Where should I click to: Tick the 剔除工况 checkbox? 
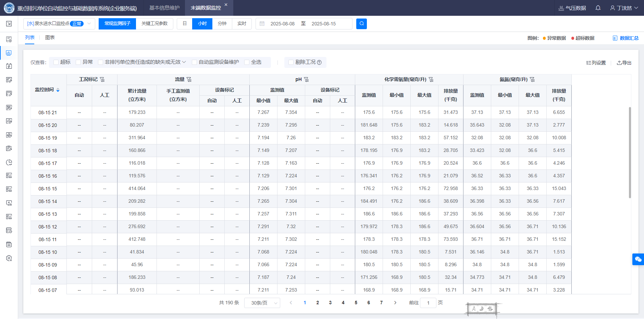(x=291, y=62)
